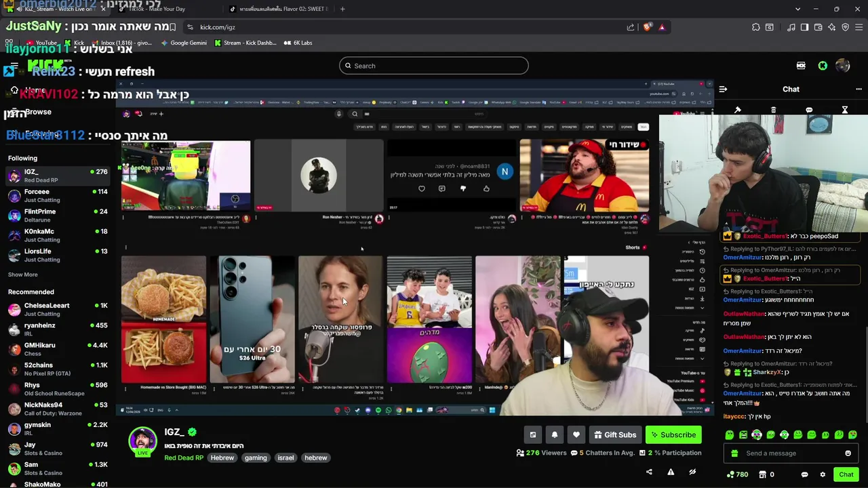868x488 pixels.
Task: Open chat settings gear
Action: [x=823, y=474]
